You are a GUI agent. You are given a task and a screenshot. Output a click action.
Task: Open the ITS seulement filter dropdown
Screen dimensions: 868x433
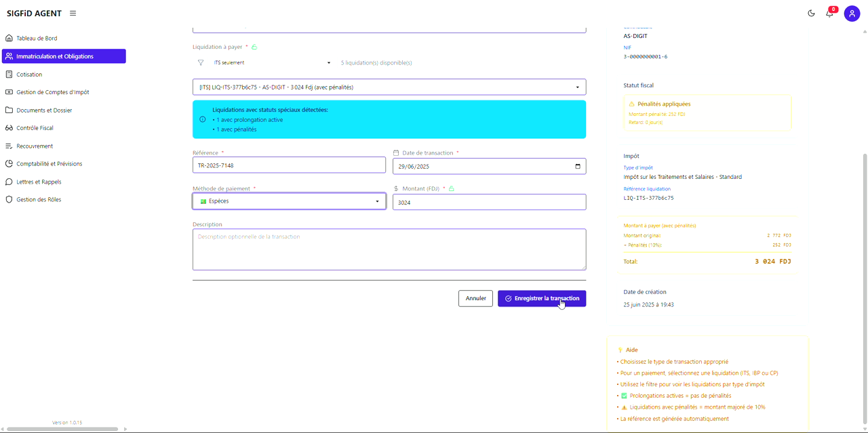(x=271, y=63)
